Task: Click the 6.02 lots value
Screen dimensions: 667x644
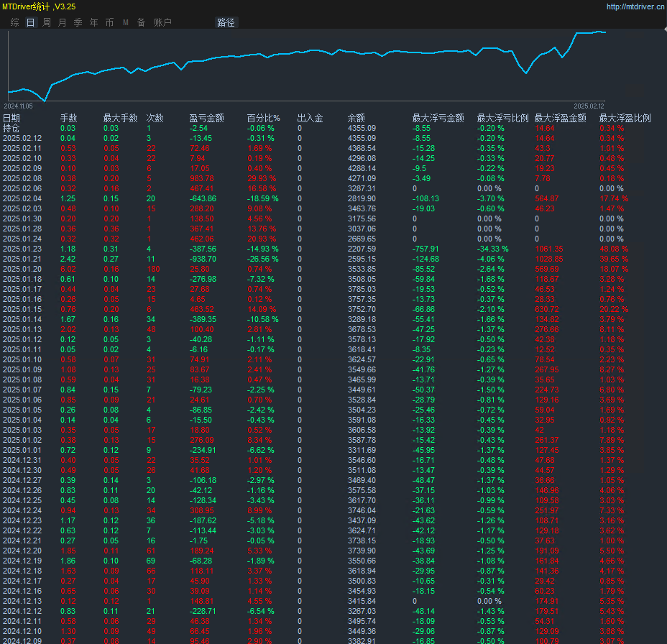Action: [68, 270]
